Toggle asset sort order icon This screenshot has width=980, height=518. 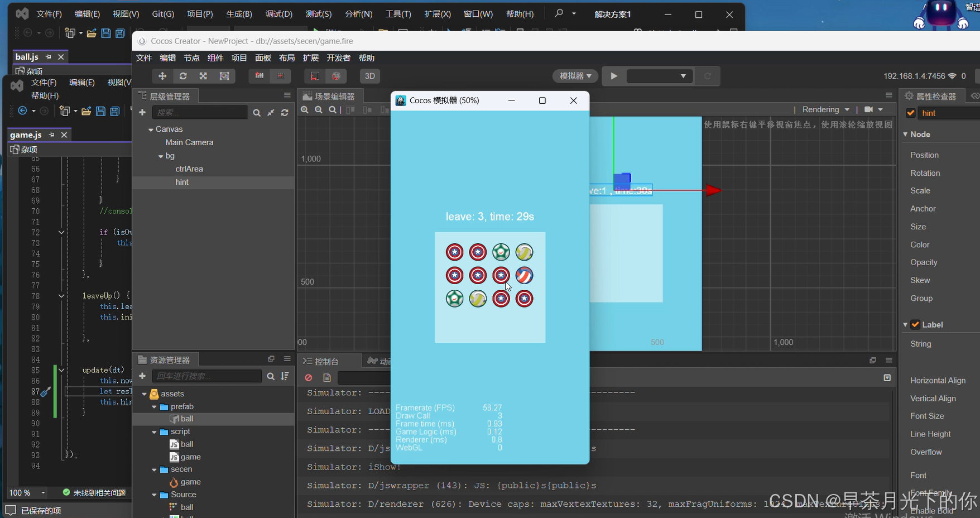click(285, 376)
